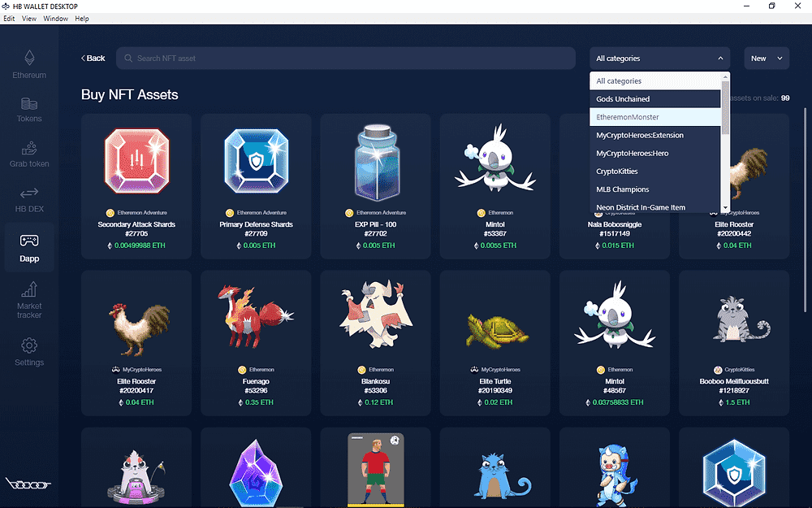Select the Dapp gamepad icon
Screen dimensions: 812x508
(x=29, y=241)
